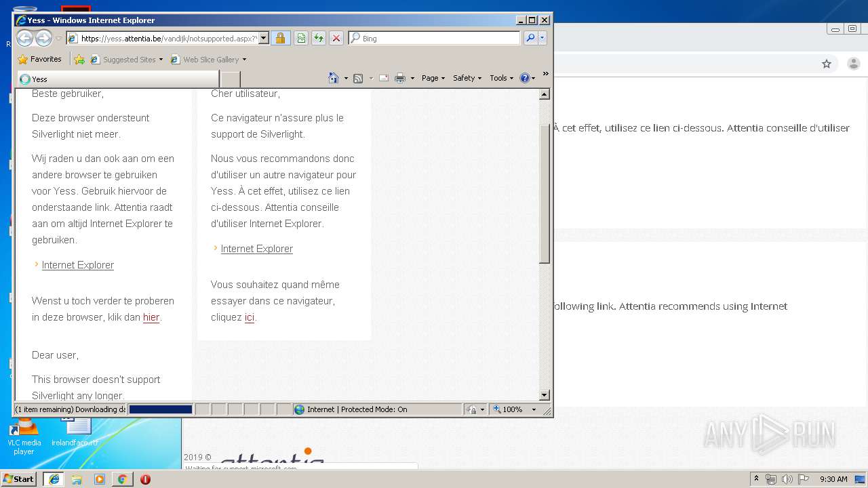The height and width of the screenshot is (488, 868).
Task: Stop loading with the red X icon
Action: tap(336, 38)
